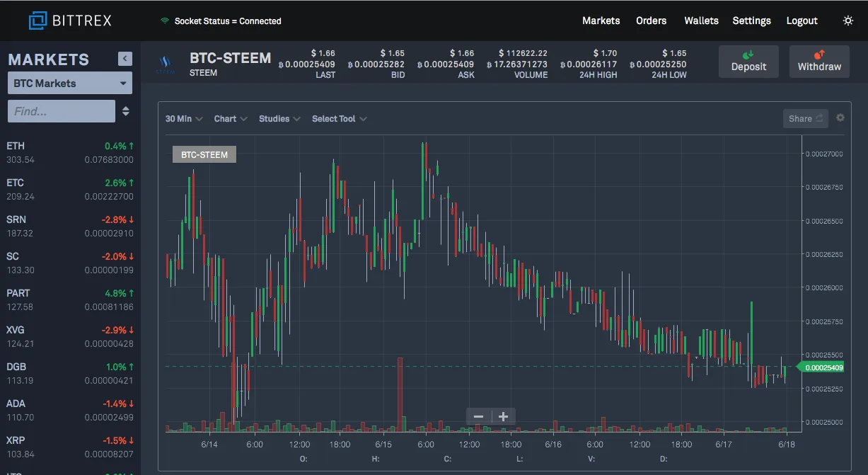The image size is (868, 475).
Task: Collapse the Markets sidebar arrow
Action: pyautogui.click(x=125, y=59)
